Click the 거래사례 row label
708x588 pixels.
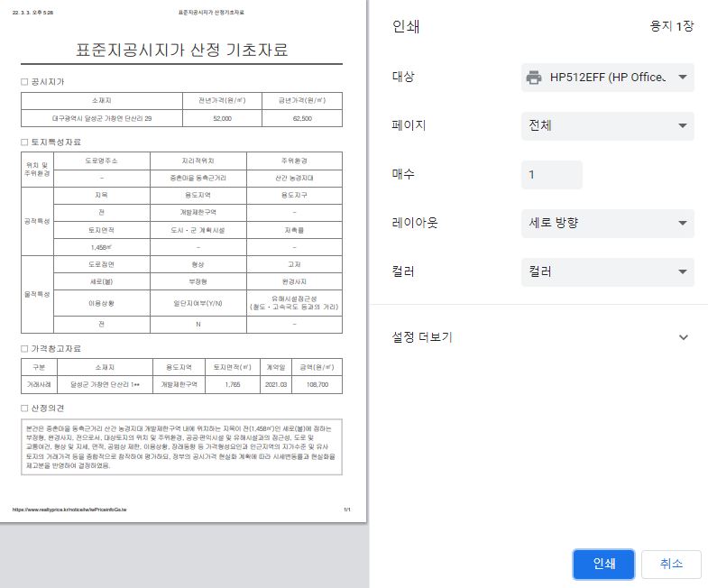(x=39, y=385)
